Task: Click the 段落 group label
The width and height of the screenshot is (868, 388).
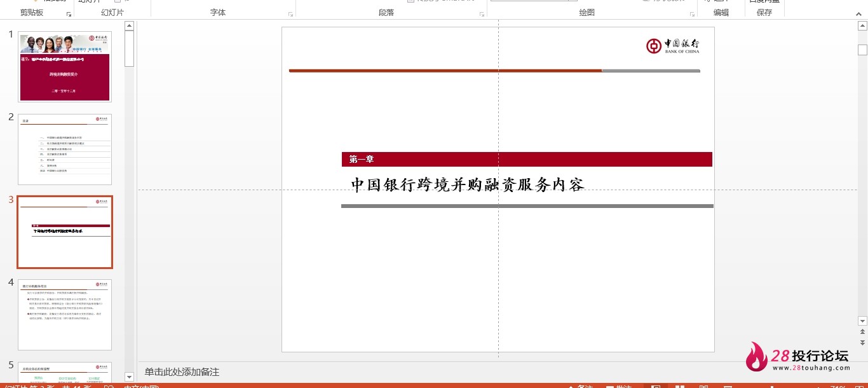Action: [386, 13]
